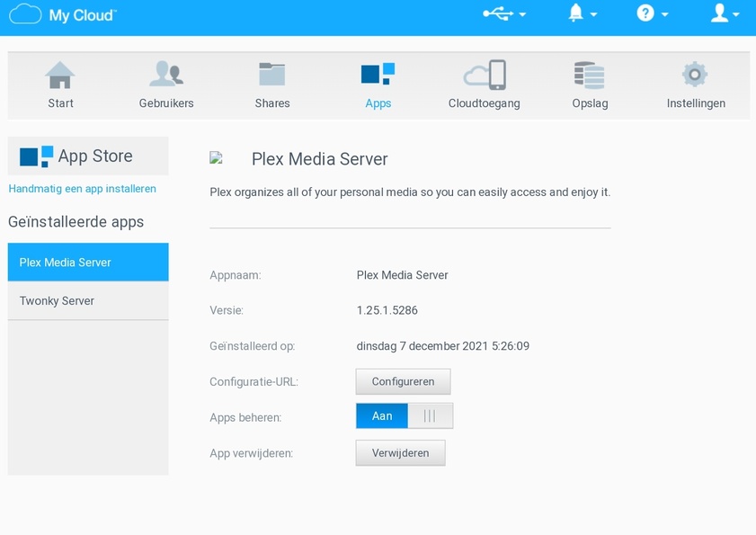Click the My Cloud brand text

(82, 15)
